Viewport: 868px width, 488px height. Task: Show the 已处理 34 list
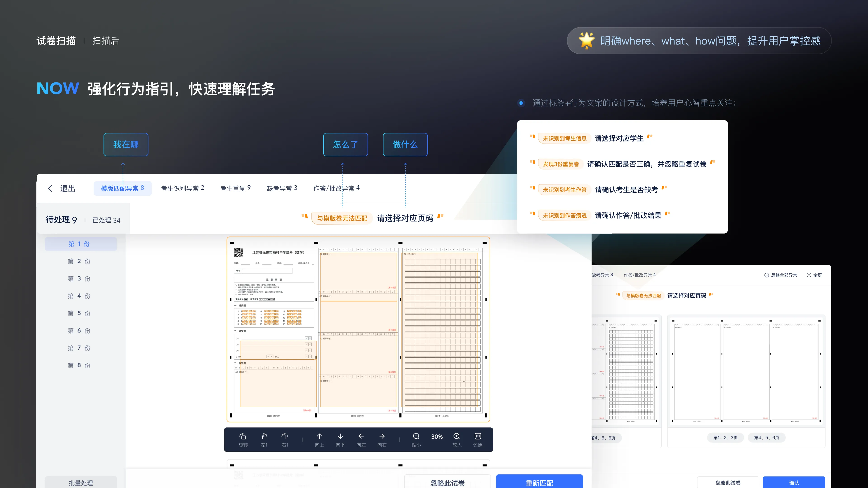click(106, 220)
